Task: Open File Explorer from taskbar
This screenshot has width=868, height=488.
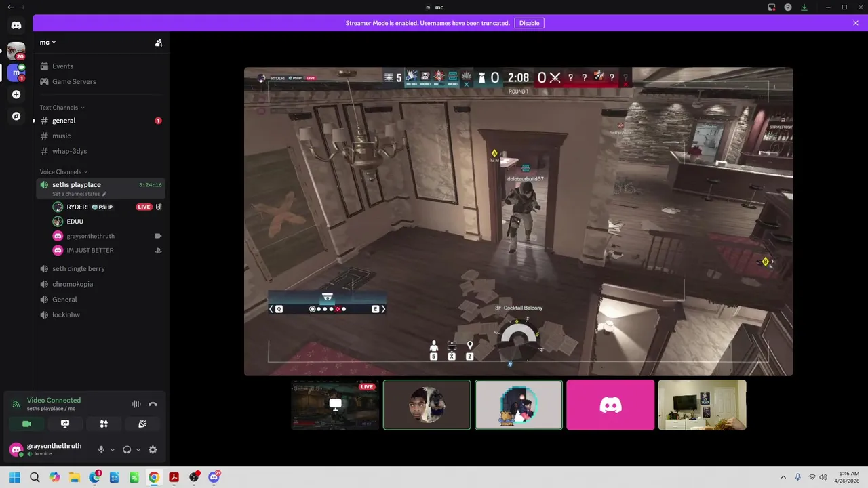Action: tap(75, 477)
